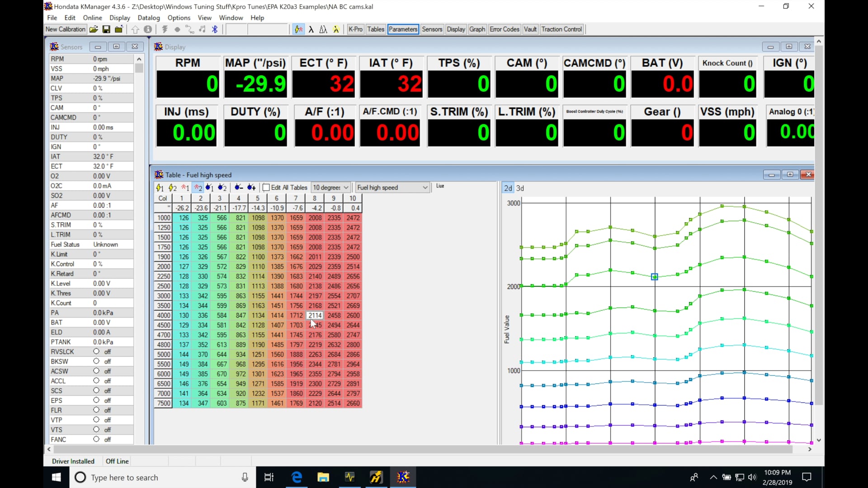Select the Lambda icon in the toolbar
This screenshot has width=868, height=488.
[311, 29]
